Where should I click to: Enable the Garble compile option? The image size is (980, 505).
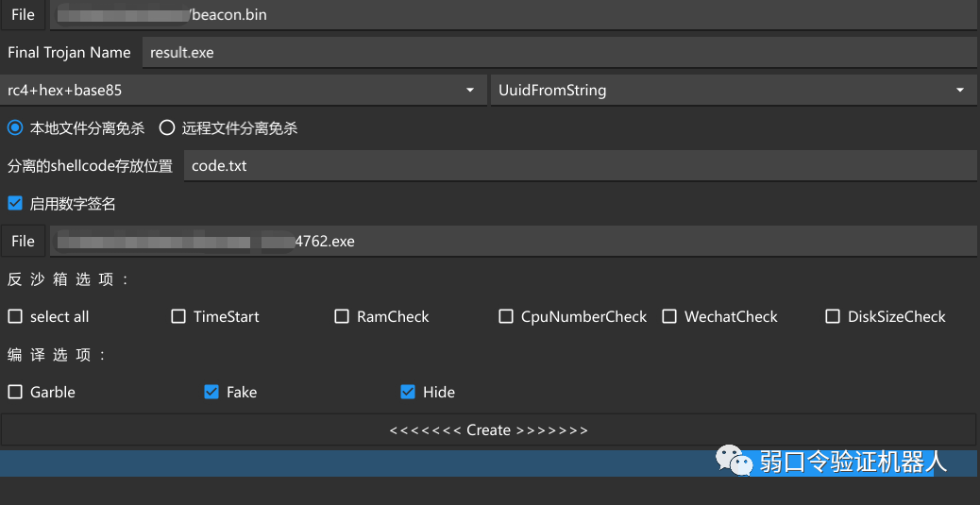pos(15,393)
